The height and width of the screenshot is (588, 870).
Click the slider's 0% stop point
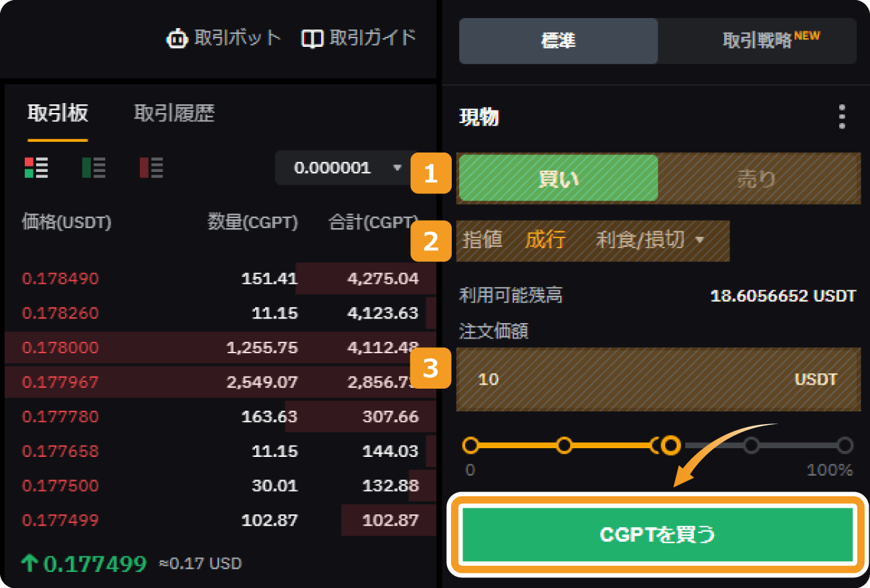pos(470,445)
